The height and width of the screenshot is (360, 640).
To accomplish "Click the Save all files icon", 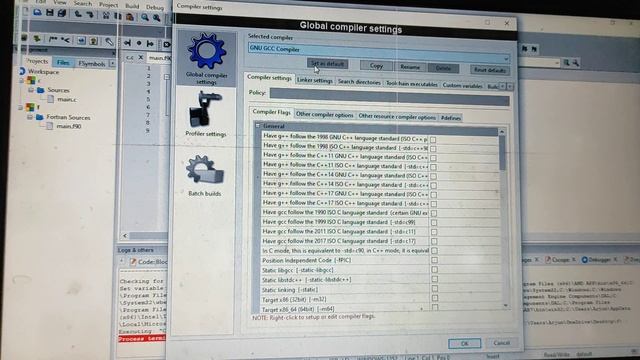I will [x=62, y=13].
